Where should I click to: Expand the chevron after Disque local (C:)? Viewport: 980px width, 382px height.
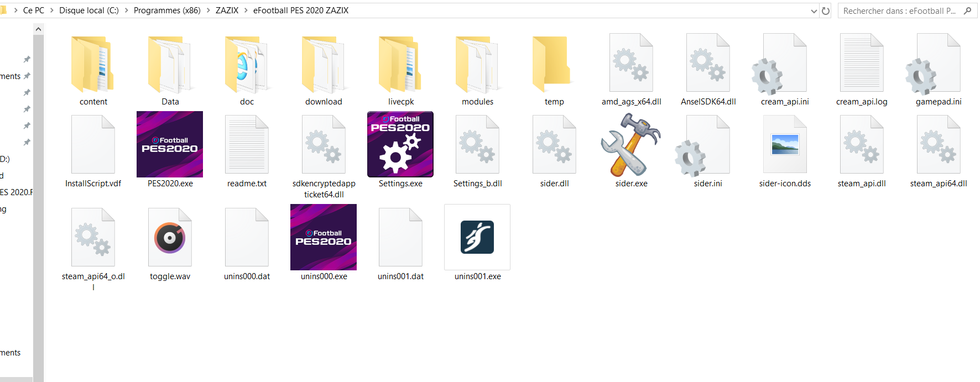(126, 11)
